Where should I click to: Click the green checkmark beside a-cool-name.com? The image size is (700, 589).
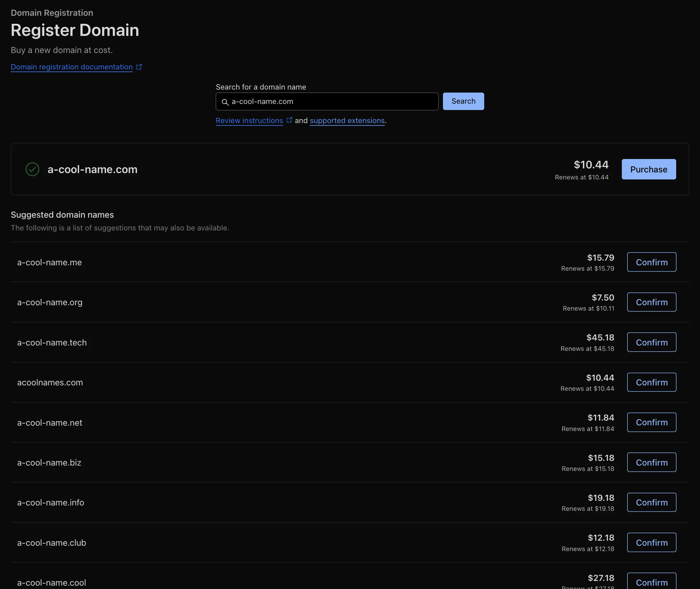[32, 169]
